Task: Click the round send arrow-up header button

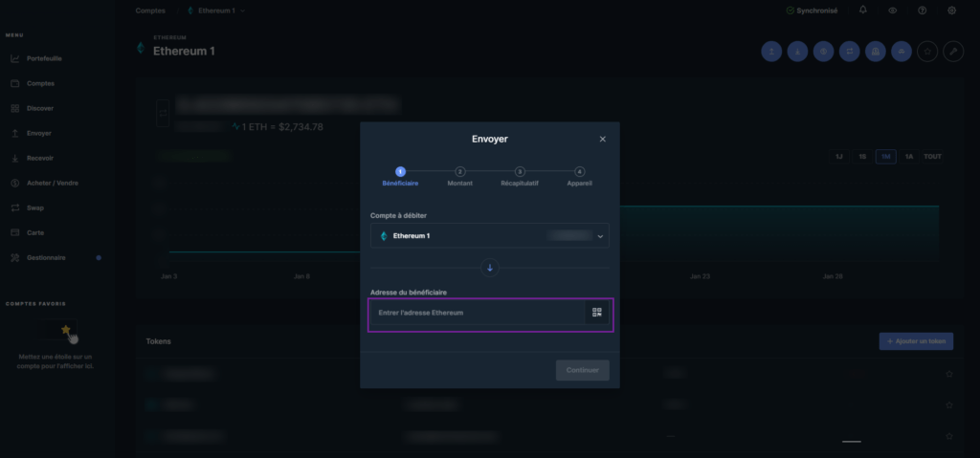Action: click(772, 52)
